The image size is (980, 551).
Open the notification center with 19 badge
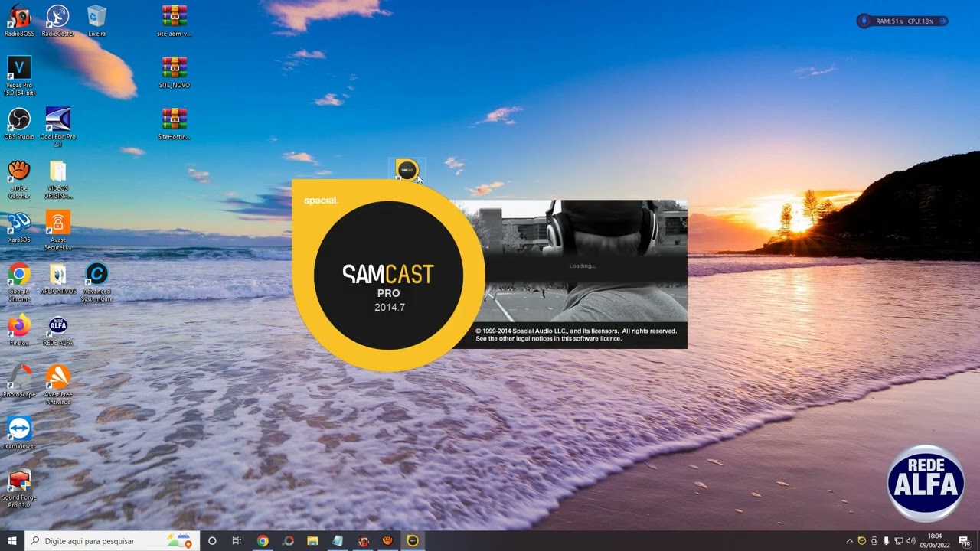pyautogui.click(x=965, y=541)
